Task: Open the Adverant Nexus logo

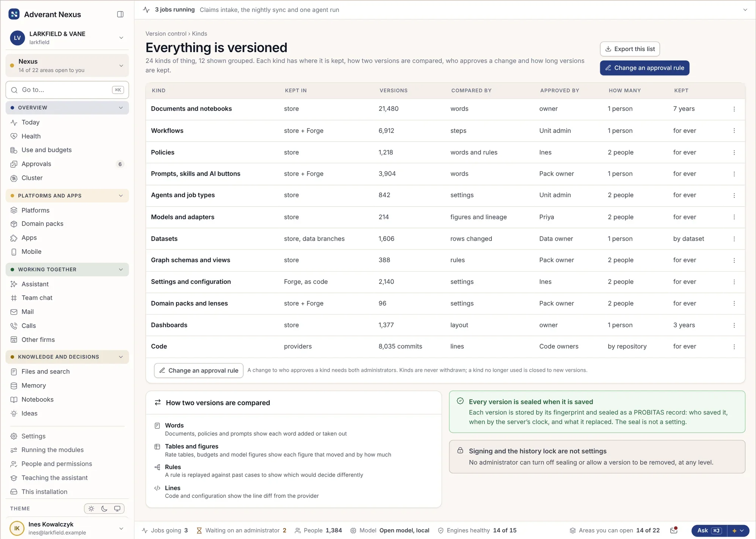Action: tap(14, 14)
